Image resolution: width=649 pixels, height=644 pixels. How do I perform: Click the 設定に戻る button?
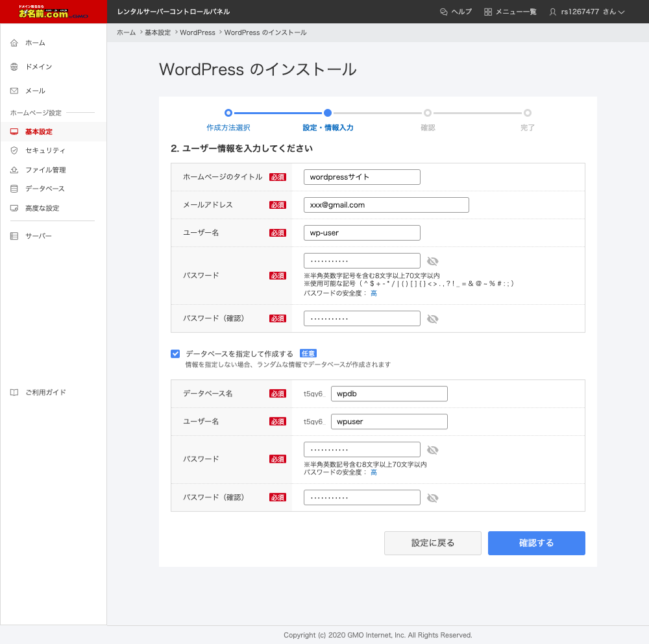433,543
